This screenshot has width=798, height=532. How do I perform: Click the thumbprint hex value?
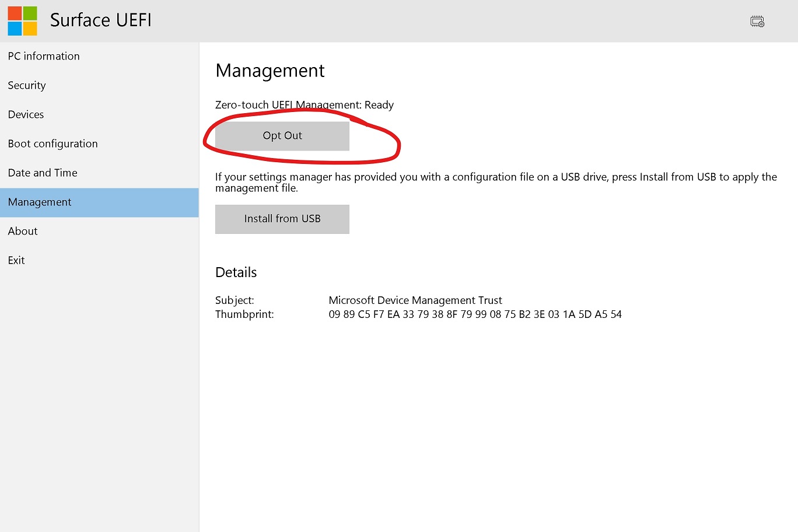pos(475,314)
